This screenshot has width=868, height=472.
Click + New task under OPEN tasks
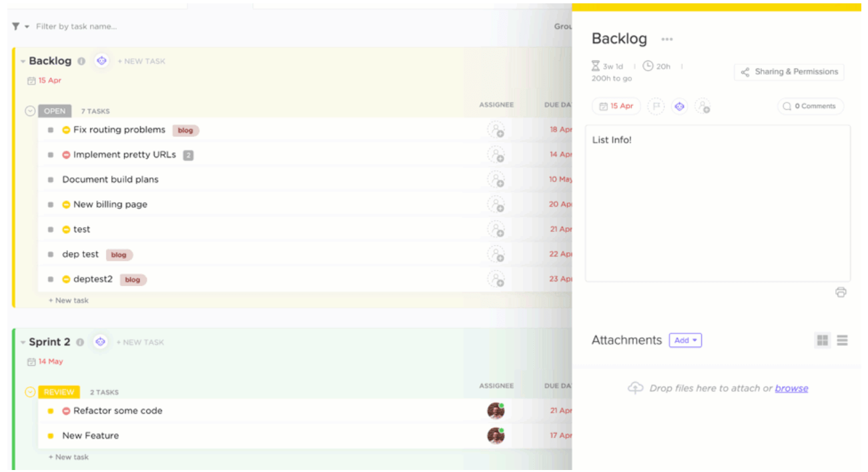pyautogui.click(x=69, y=301)
